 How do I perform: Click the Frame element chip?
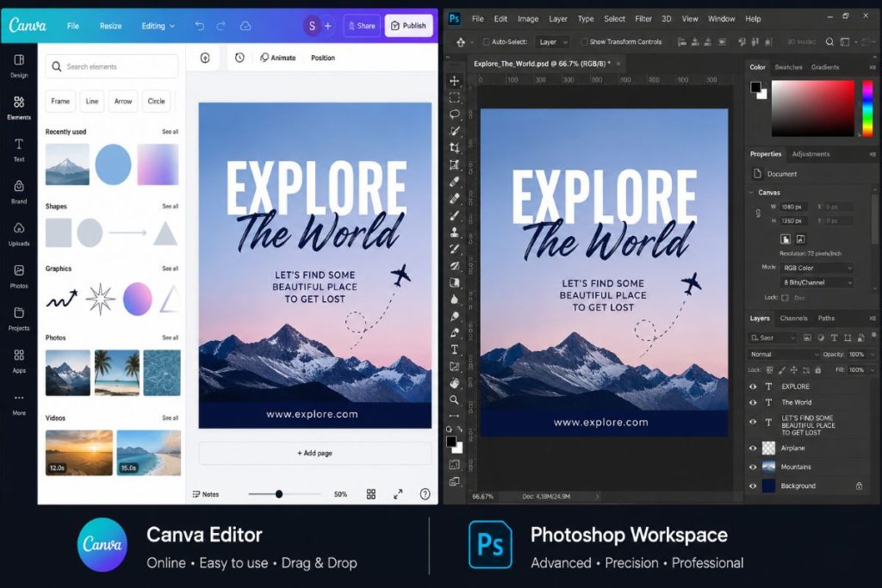(x=60, y=102)
